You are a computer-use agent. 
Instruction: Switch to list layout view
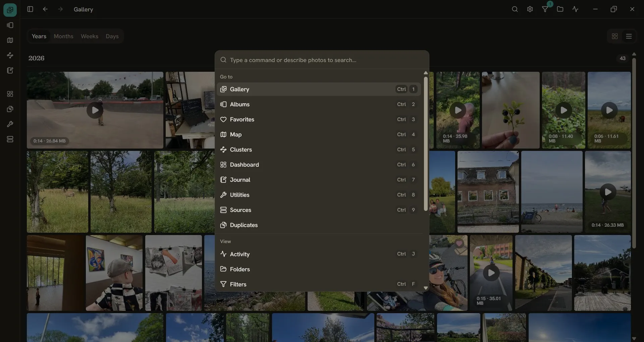click(x=629, y=37)
